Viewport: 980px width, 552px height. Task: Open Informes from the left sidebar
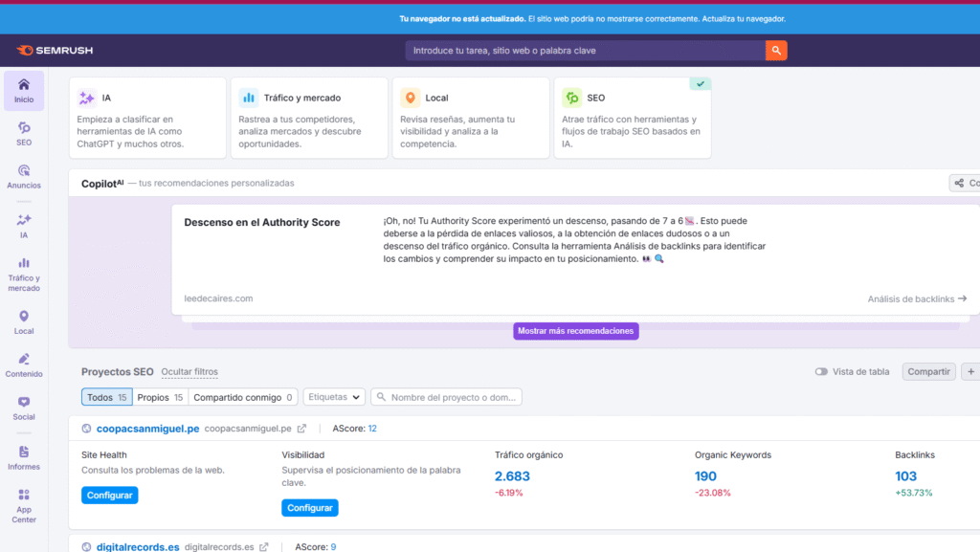(x=24, y=457)
